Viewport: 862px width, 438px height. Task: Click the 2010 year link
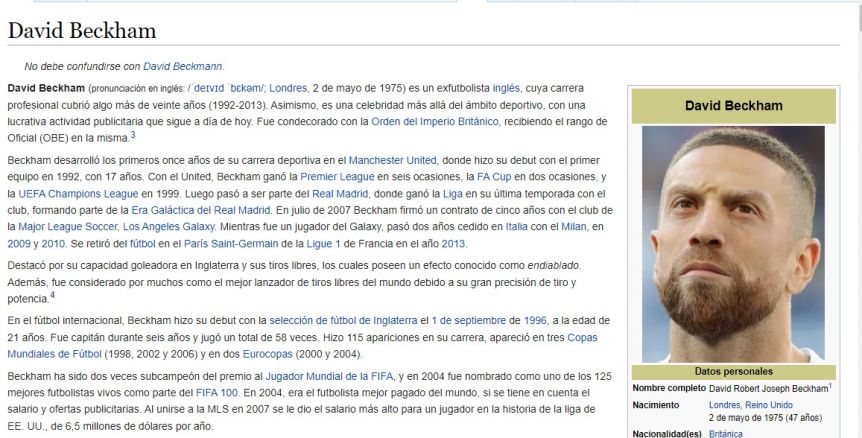coord(53,244)
